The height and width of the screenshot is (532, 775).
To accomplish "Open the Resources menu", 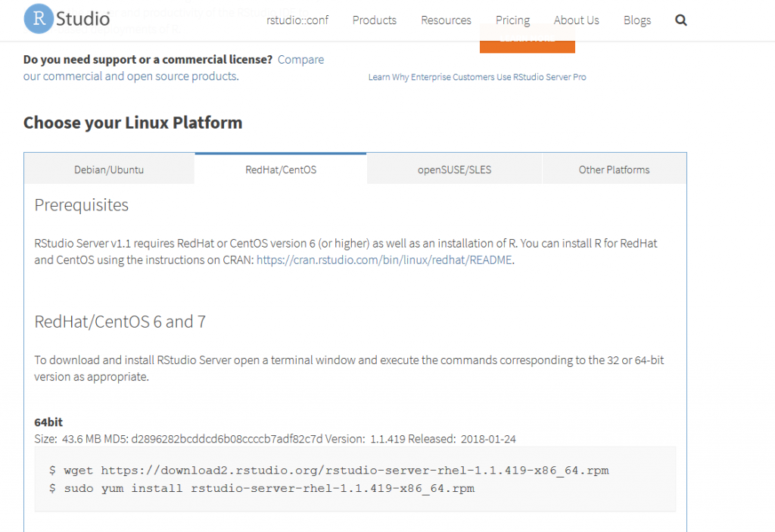I will pyautogui.click(x=446, y=20).
